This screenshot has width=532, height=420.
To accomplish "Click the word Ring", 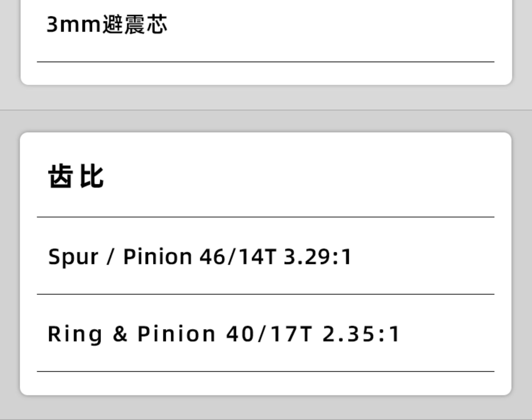I will pos(75,334).
